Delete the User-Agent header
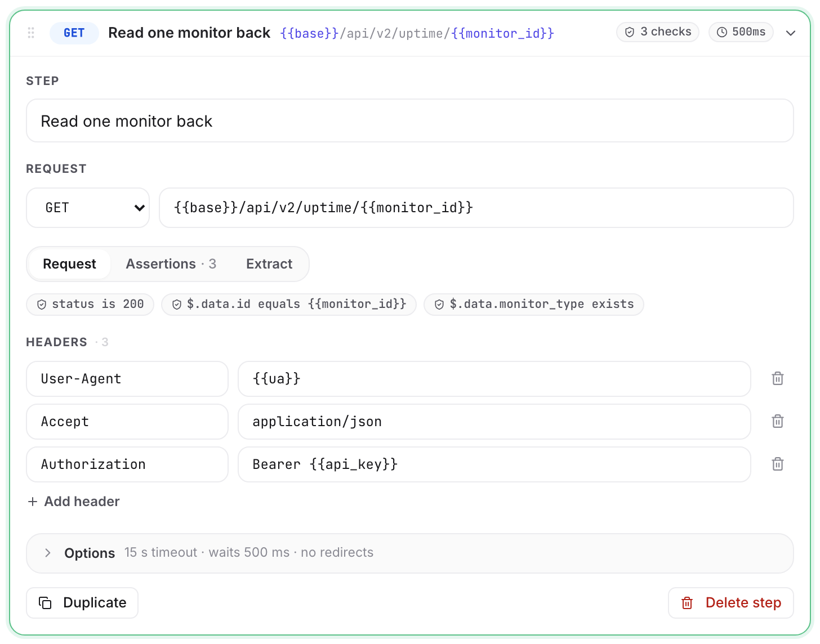This screenshot has height=644, width=820. (778, 379)
